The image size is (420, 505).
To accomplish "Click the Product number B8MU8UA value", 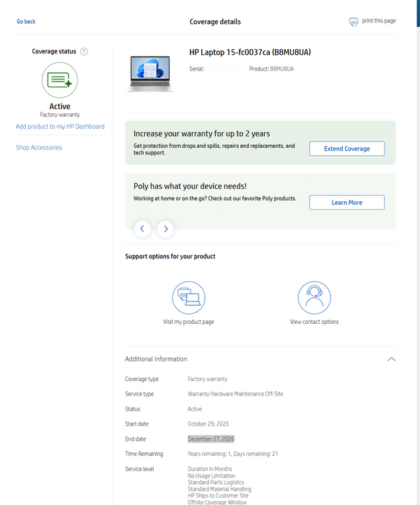I will 282,69.
